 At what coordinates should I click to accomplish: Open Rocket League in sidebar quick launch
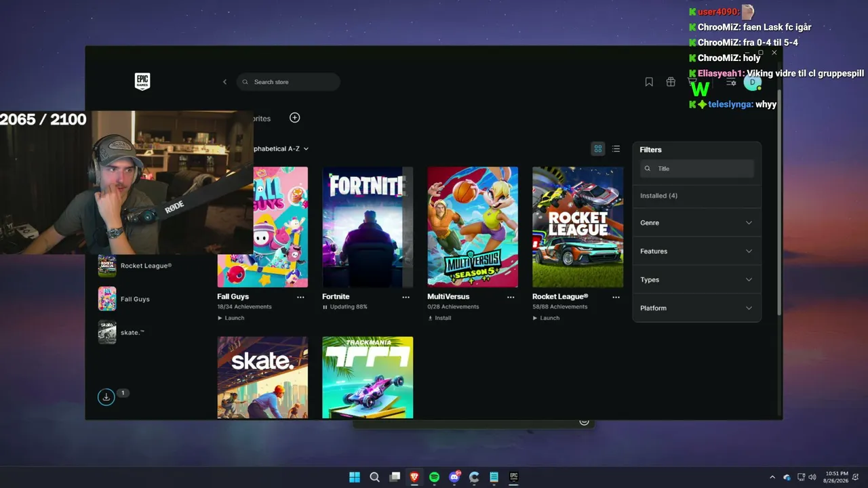pos(135,266)
